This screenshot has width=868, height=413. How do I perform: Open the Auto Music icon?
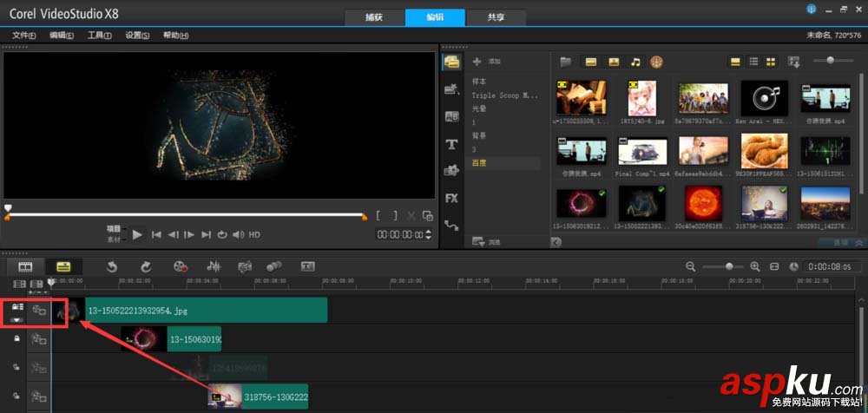245,267
